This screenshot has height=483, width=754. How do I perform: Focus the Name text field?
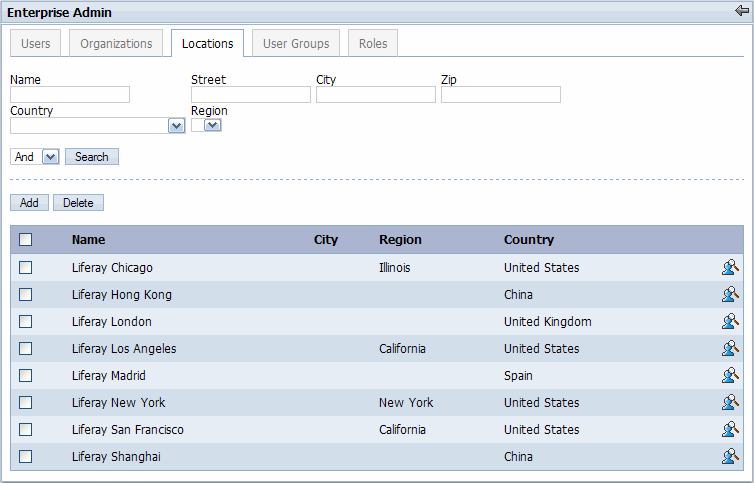(x=70, y=95)
